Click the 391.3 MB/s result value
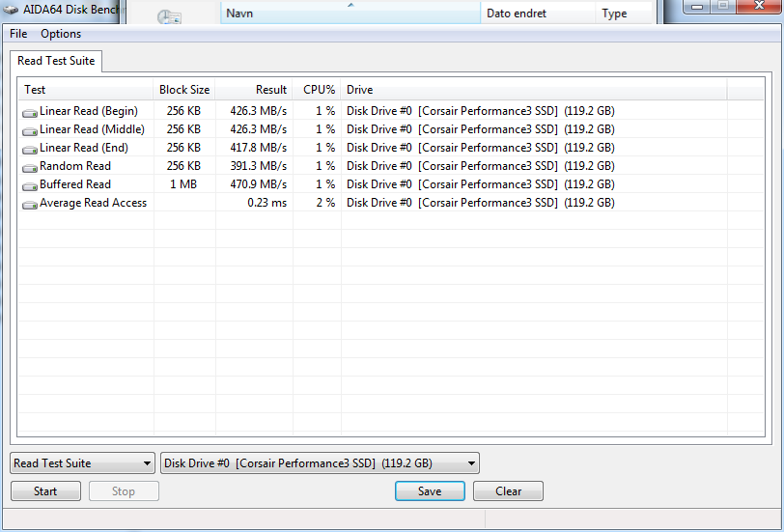 tap(258, 166)
